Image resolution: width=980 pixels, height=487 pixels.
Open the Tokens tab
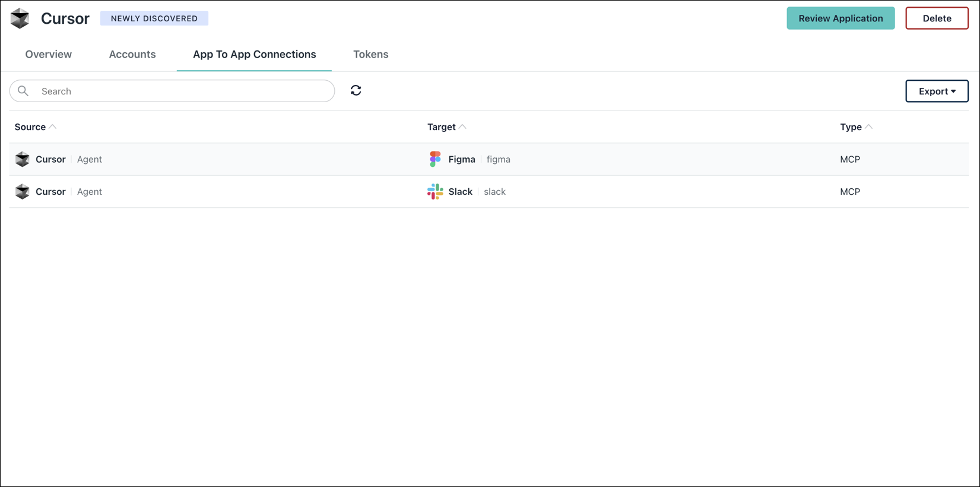coord(371,54)
